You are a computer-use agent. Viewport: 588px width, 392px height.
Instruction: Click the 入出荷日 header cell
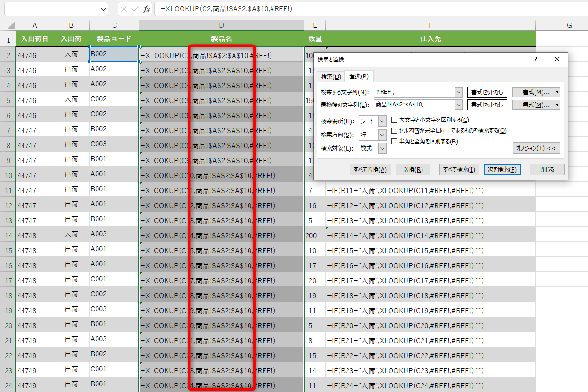tap(35, 39)
